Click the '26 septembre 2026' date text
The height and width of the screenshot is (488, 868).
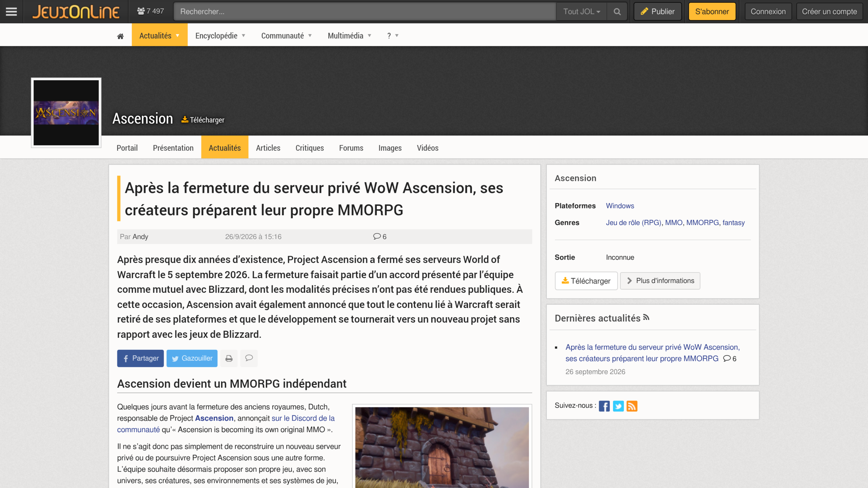pyautogui.click(x=595, y=372)
